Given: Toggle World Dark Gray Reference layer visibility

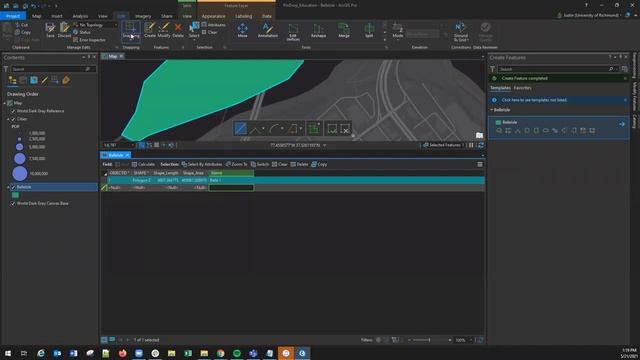Looking at the screenshot, I should tap(13, 111).
